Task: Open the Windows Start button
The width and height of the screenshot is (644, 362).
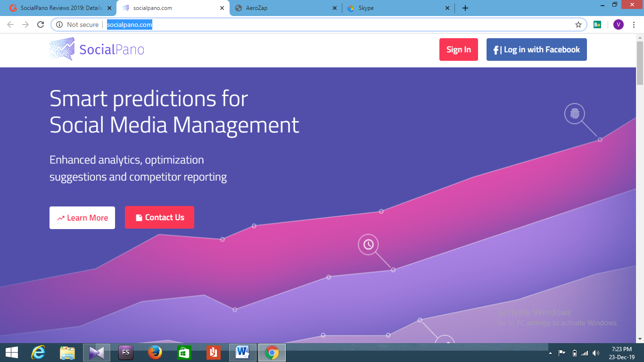Action: pyautogui.click(x=12, y=353)
